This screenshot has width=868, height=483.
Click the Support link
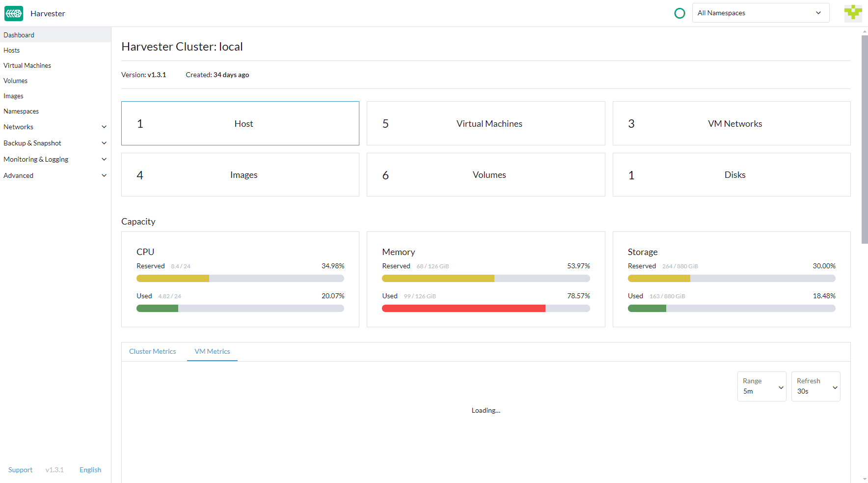[20, 470]
